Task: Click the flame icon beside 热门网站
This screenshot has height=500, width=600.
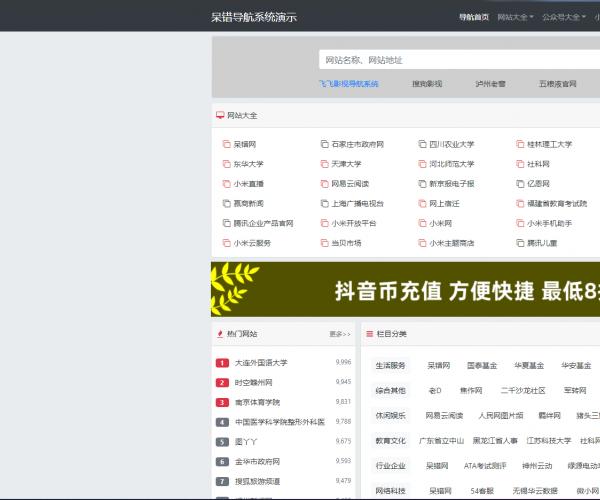Action: tap(220, 334)
